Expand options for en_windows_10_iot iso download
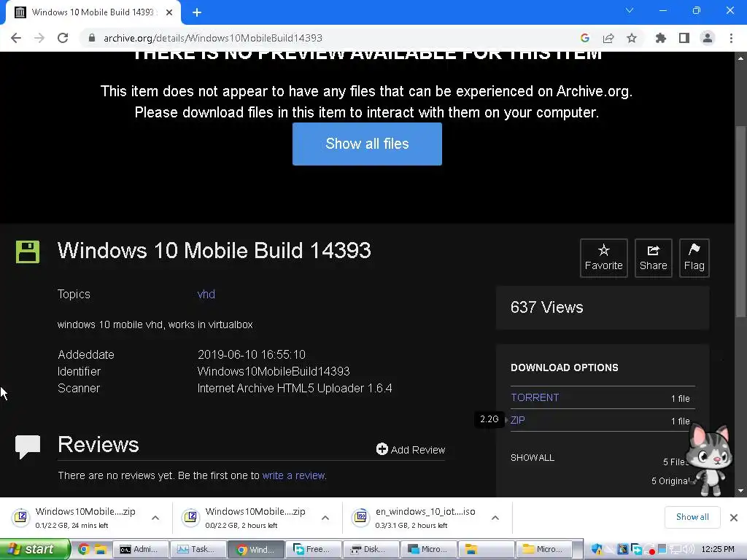Image resolution: width=747 pixels, height=560 pixels. coord(495,518)
